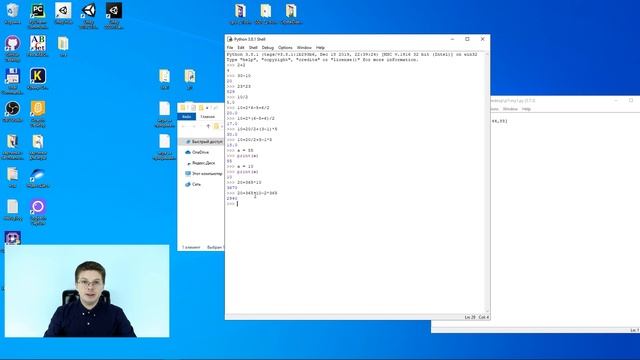Click Ln/Col indicator in Shell status bar
Viewport: 640px width, 360px height.
[476, 317]
